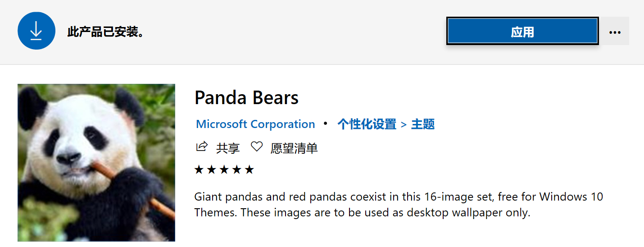Click the fifth rating star

tap(249, 169)
